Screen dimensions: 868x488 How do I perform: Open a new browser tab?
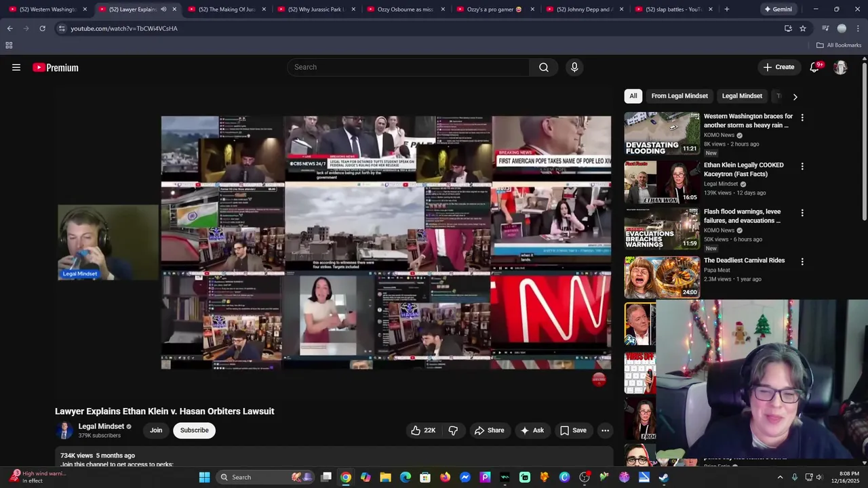point(726,9)
